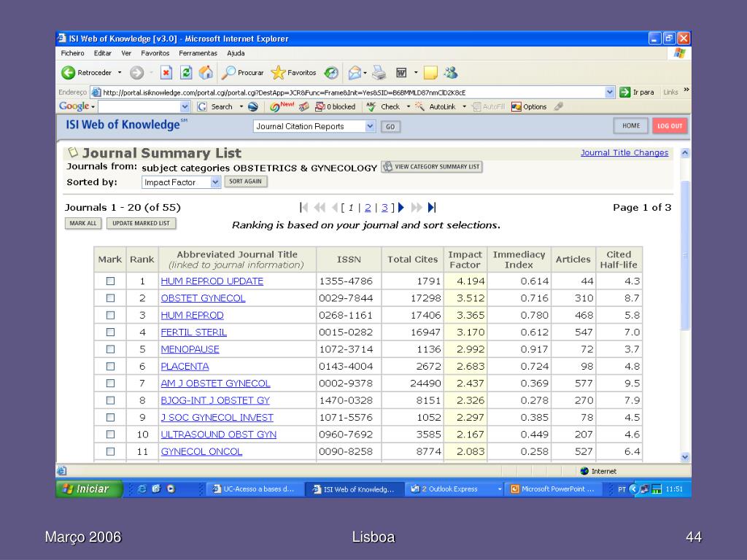The height and width of the screenshot is (560, 747).
Task: Click the scrollbar down arrow
Action: (685, 457)
